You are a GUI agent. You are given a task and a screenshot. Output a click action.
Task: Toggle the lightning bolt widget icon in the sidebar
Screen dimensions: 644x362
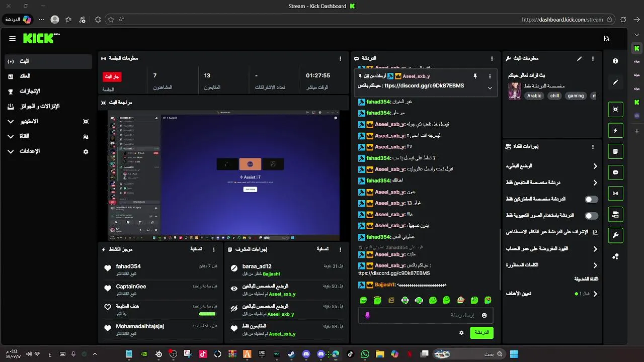point(615,130)
